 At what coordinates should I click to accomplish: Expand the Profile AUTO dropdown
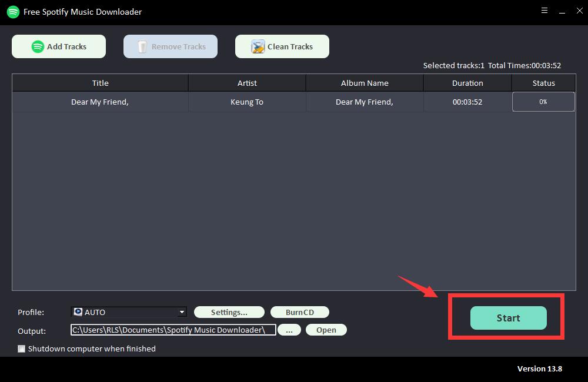coord(182,312)
